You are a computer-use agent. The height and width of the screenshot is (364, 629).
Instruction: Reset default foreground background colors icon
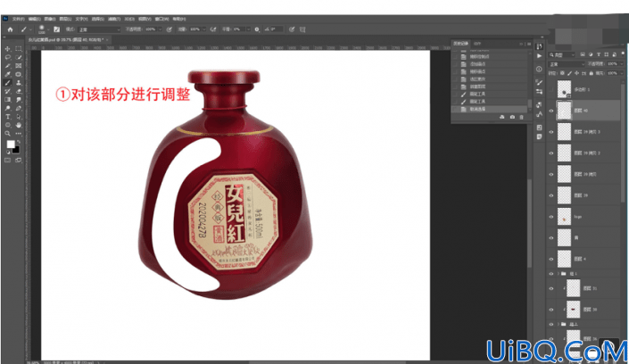[x=8, y=153]
